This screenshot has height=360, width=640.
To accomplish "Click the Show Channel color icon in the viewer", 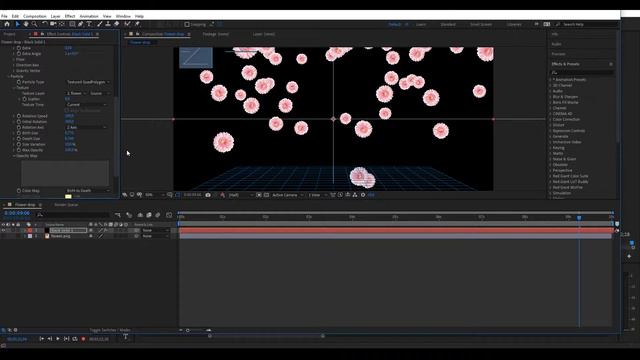I will pos(222,195).
